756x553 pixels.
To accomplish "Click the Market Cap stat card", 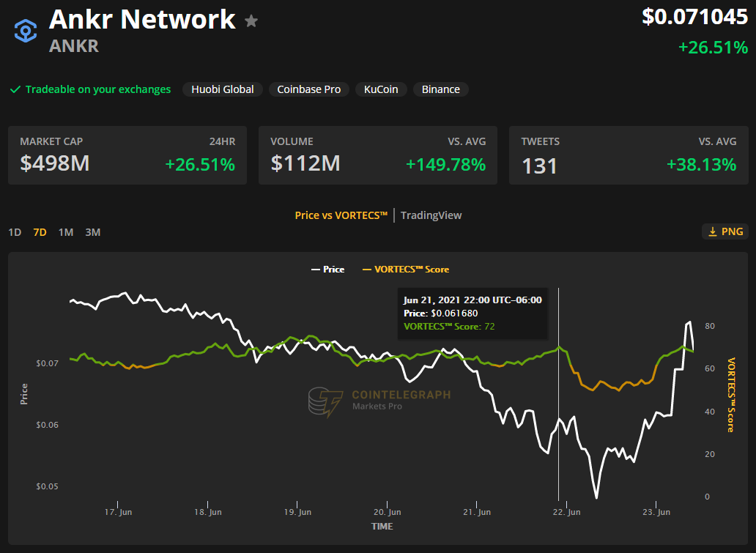I will (x=127, y=155).
